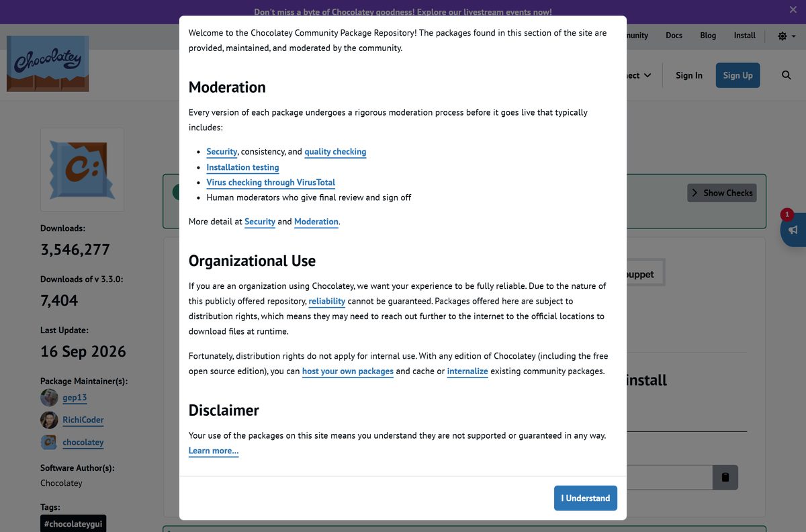806x532 pixels.
Task: Click the Last Update date 16 Sep 2026
Action: [x=83, y=351]
